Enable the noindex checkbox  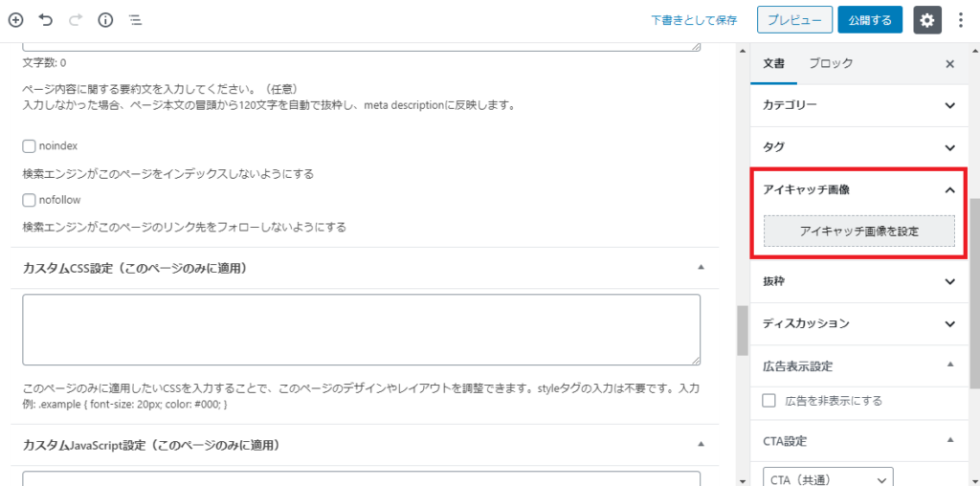click(29, 146)
